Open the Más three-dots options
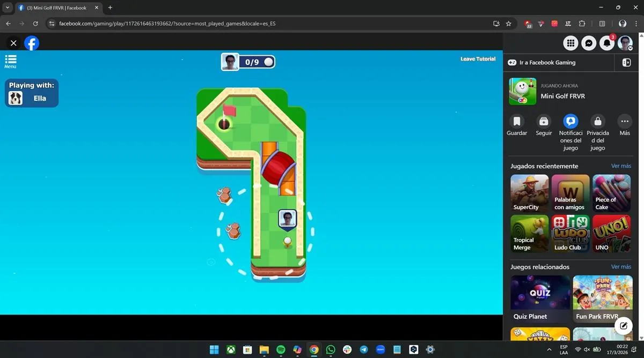Image resolution: width=644 pixels, height=358 pixels. (625, 125)
